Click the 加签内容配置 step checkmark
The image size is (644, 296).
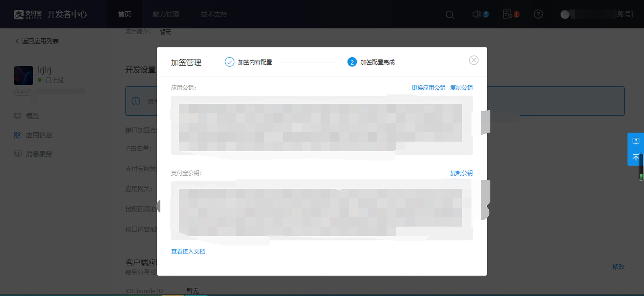pyautogui.click(x=229, y=62)
